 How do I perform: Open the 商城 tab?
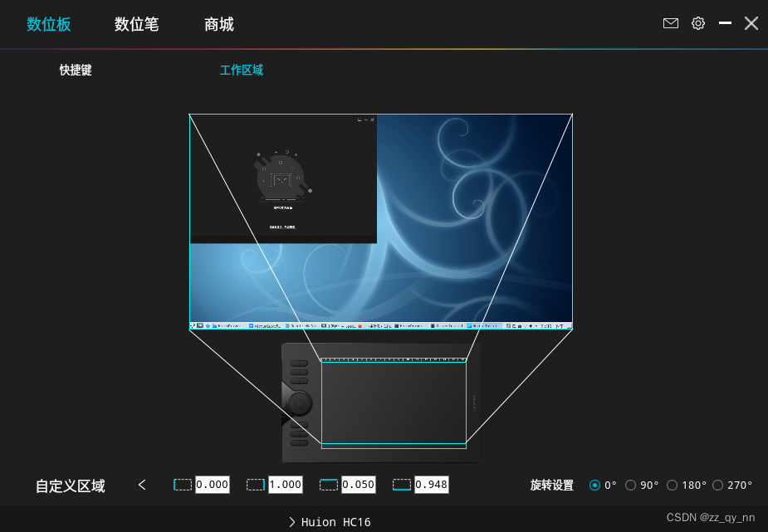(x=219, y=24)
